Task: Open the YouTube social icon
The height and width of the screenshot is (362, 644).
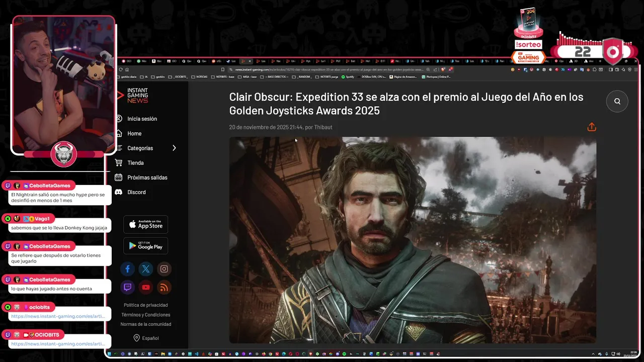Action: tap(146, 288)
